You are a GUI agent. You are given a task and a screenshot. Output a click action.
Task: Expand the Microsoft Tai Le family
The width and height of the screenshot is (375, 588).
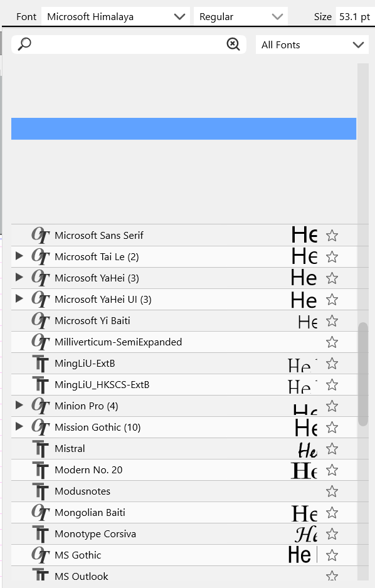(19, 256)
